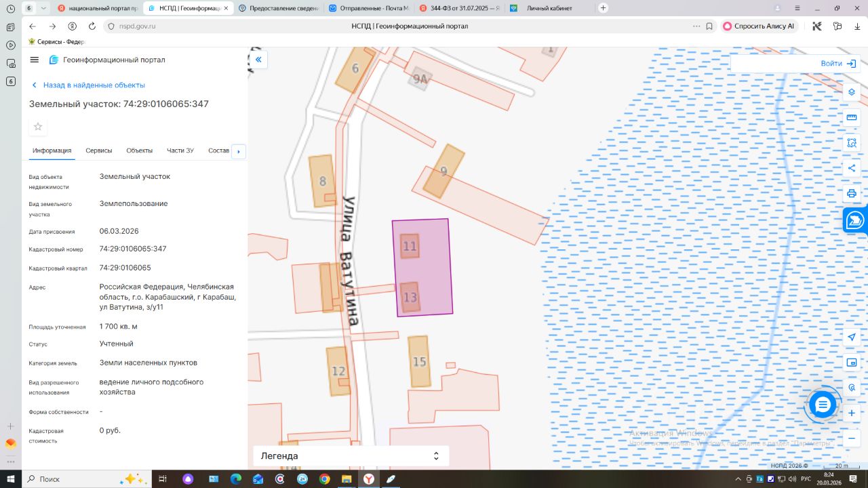The image size is (868, 488).
Task: Open the blue chat bubble widget
Action: coord(823,405)
